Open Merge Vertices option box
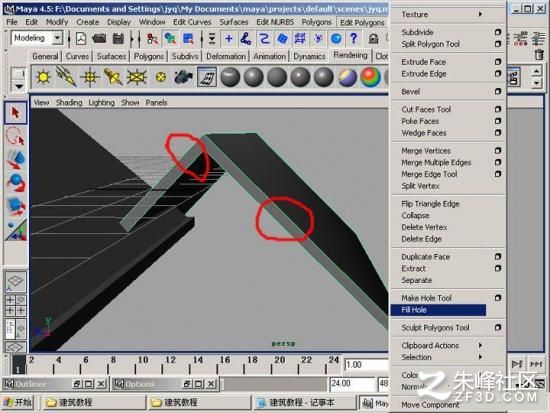Viewport: 550px width, 413px height. (498, 151)
